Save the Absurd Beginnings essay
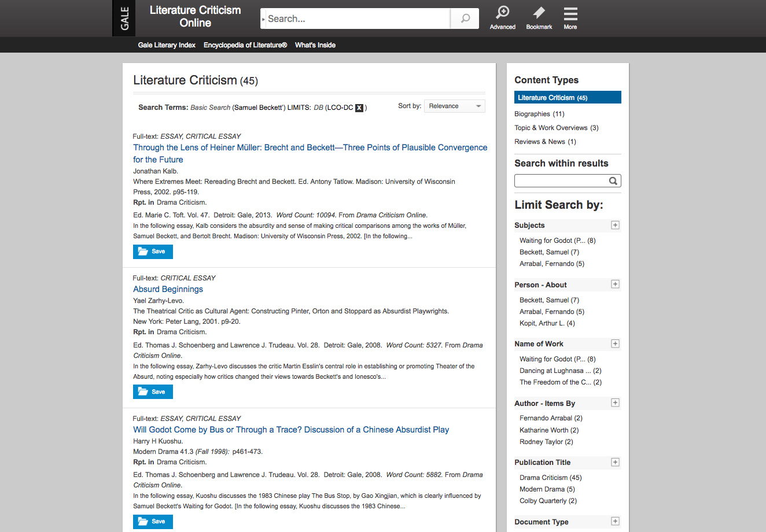The image size is (766, 532). point(153,391)
